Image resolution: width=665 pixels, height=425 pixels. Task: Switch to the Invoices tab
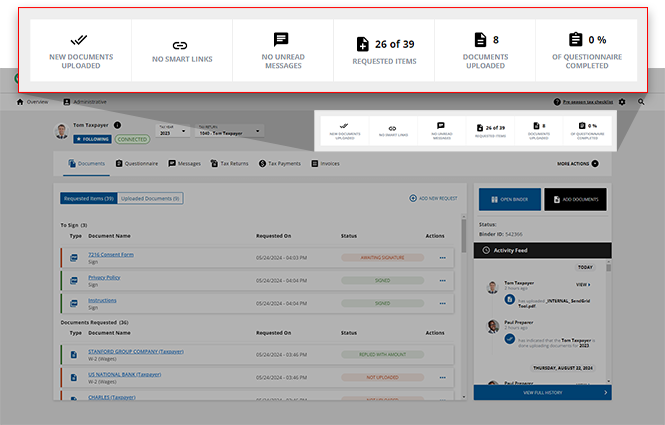click(x=325, y=164)
